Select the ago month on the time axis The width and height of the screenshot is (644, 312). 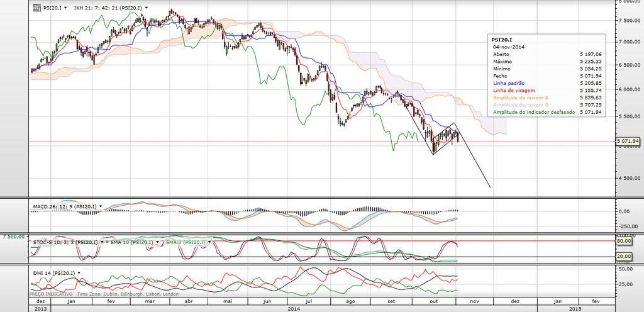point(350,301)
